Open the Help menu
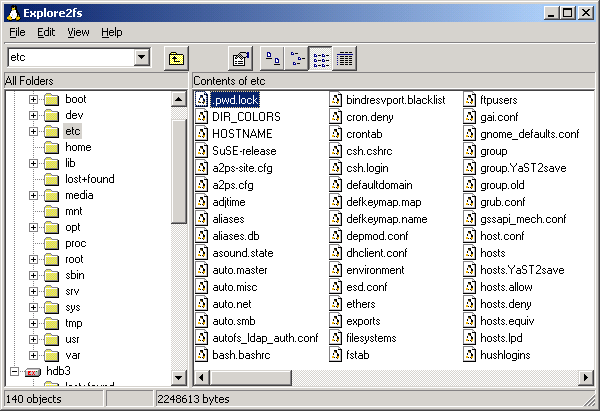The image size is (600, 411). coord(112,33)
